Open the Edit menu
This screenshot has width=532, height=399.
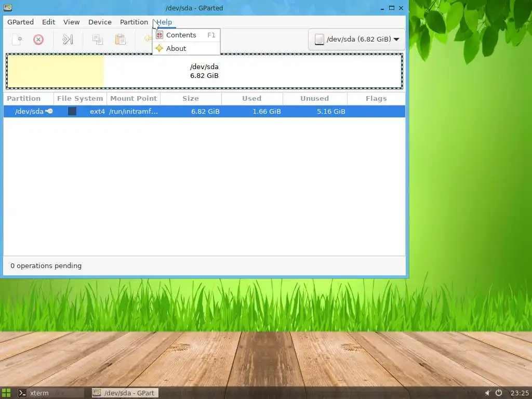(48, 22)
